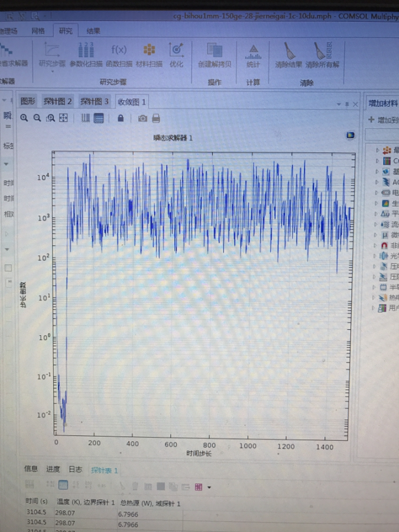Open the 日志 log tab
The height and width of the screenshot is (532, 399).
click(75, 469)
